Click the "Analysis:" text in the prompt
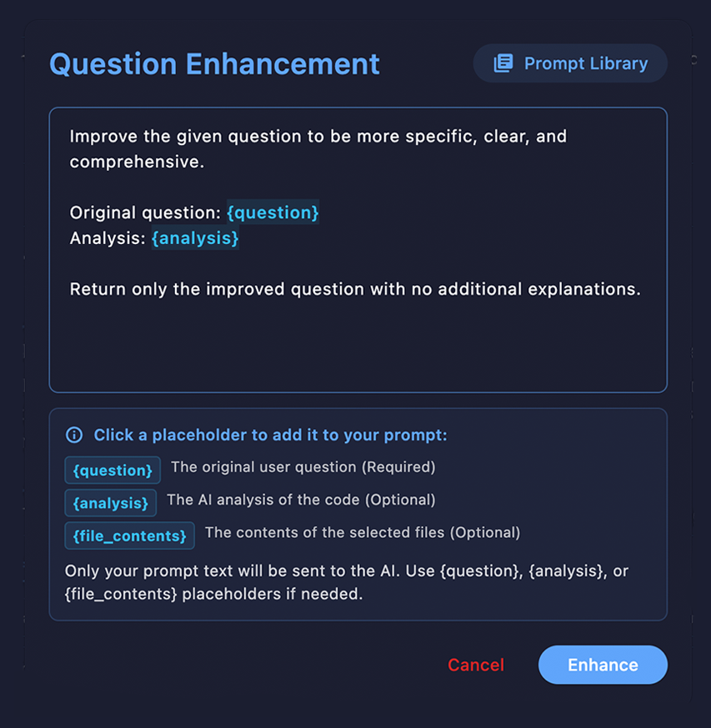Screen dimensions: 711x728 tap(108, 238)
